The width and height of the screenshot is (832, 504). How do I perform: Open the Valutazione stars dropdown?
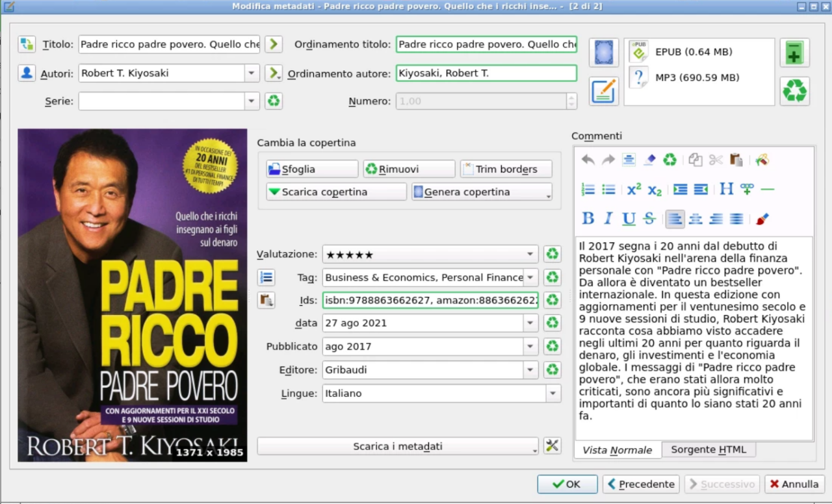[531, 254]
